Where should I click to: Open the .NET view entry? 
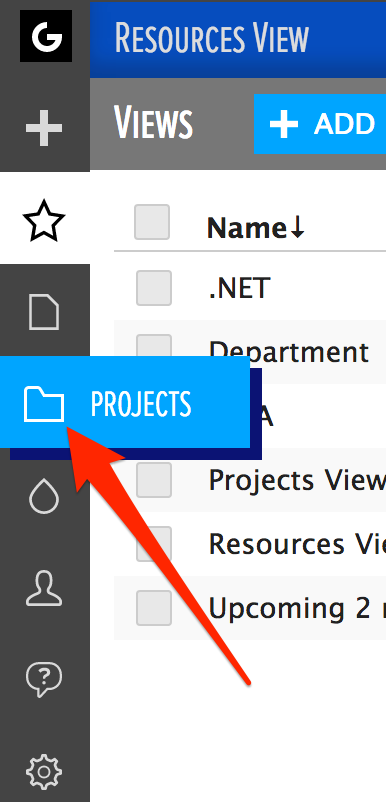(239, 288)
